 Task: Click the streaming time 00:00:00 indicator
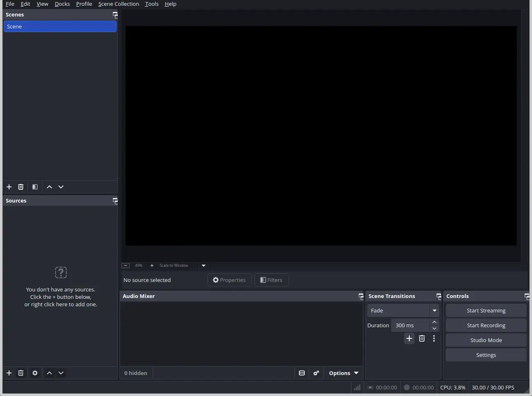pyautogui.click(x=382, y=387)
